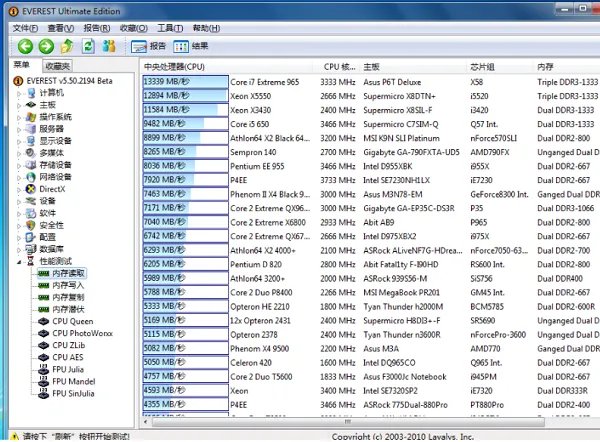Screen dimensions: 600x442
Task: Switch to the 收藏夹 tab
Action: pos(57,65)
